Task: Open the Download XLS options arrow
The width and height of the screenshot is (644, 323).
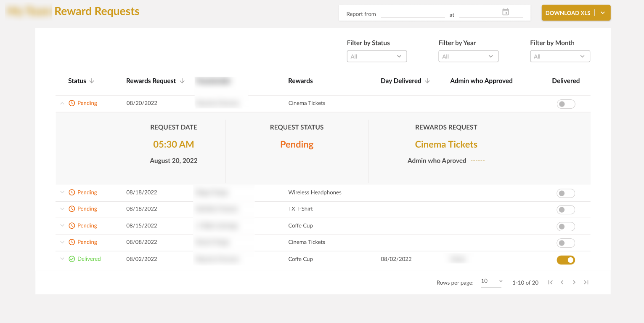Action: pos(603,13)
